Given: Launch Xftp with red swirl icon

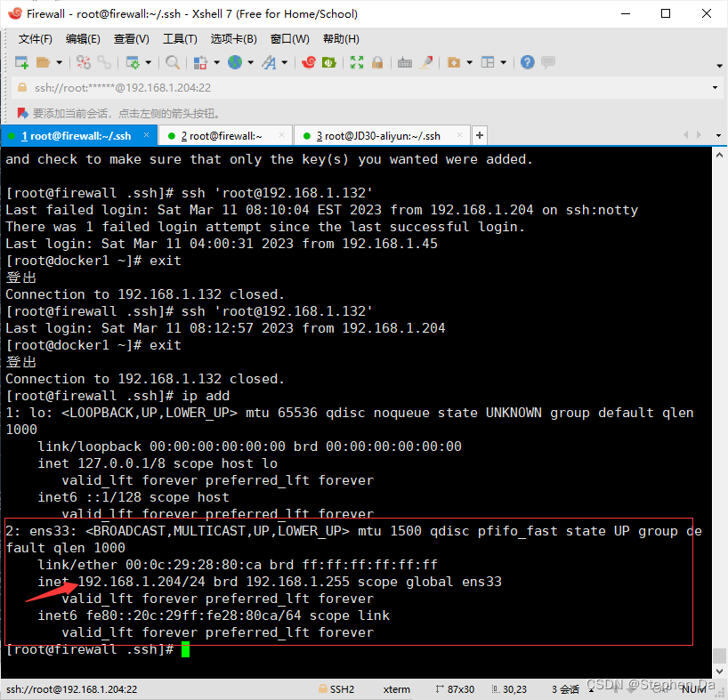Looking at the screenshot, I should [308, 62].
